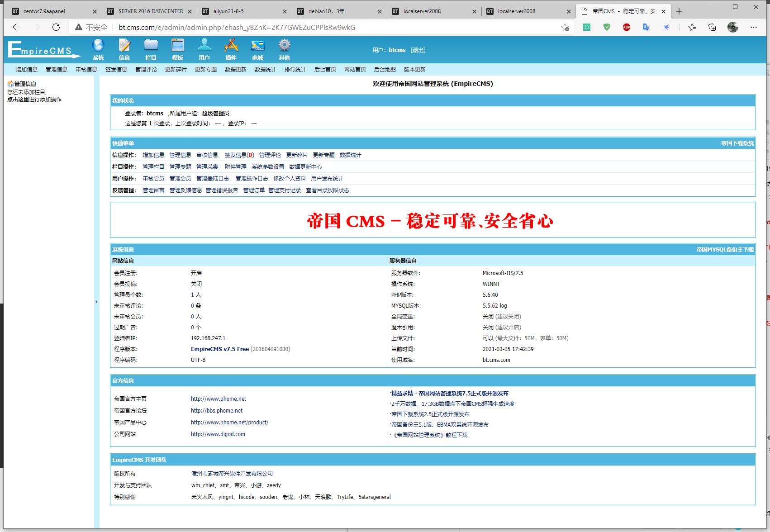Viewport: 770px width, 532px height.
Task: Reload the page with refresh icon
Action: coord(56,27)
